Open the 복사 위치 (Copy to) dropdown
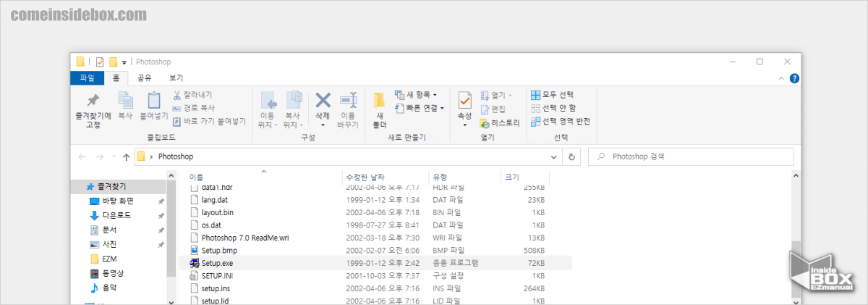The width and height of the screenshot is (868, 305). (x=294, y=110)
